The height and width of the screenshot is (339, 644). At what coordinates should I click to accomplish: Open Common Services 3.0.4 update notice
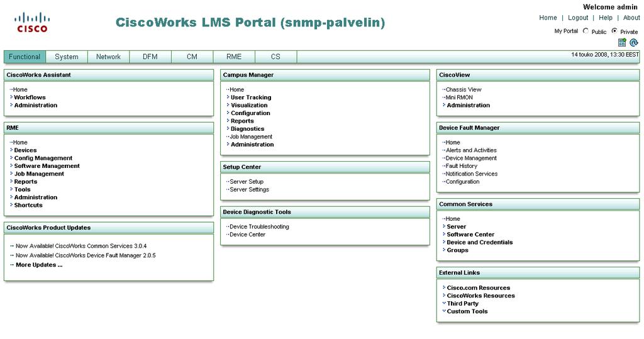[x=81, y=246]
